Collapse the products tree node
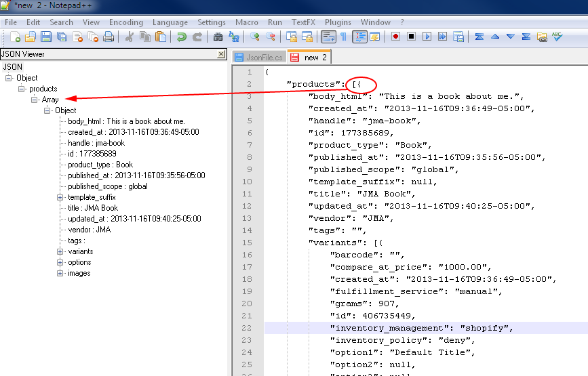This screenshot has width=588, height=376. click(x=22, y=89)
